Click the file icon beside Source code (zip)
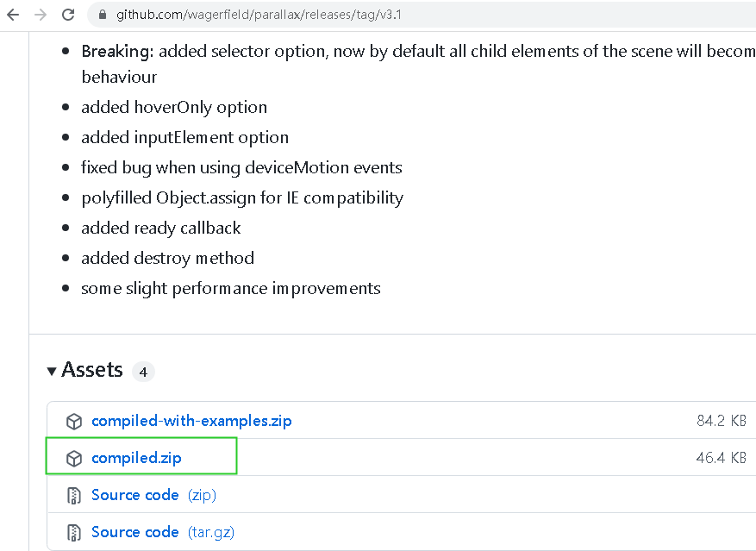This screenshot has height=551, width=756. (74, 495)
